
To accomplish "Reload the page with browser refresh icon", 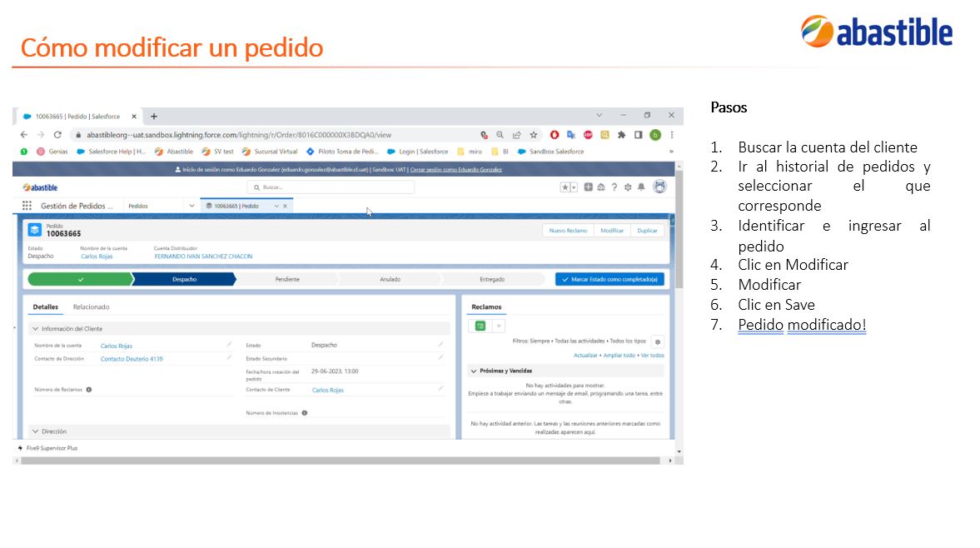I will click(57, 135).
